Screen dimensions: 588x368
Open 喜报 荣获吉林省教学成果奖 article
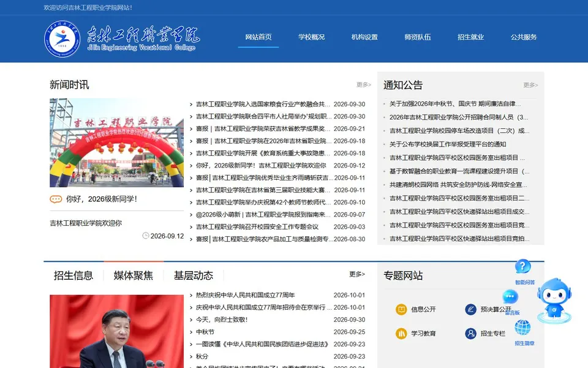pyautogui.click(x=263, y=129)
